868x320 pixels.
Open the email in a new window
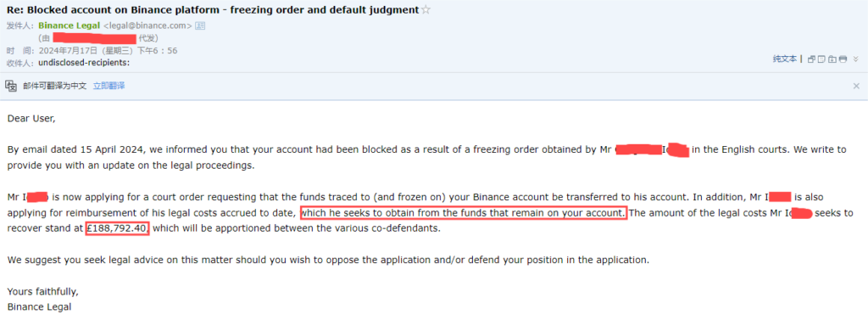[x=811, y=59]
